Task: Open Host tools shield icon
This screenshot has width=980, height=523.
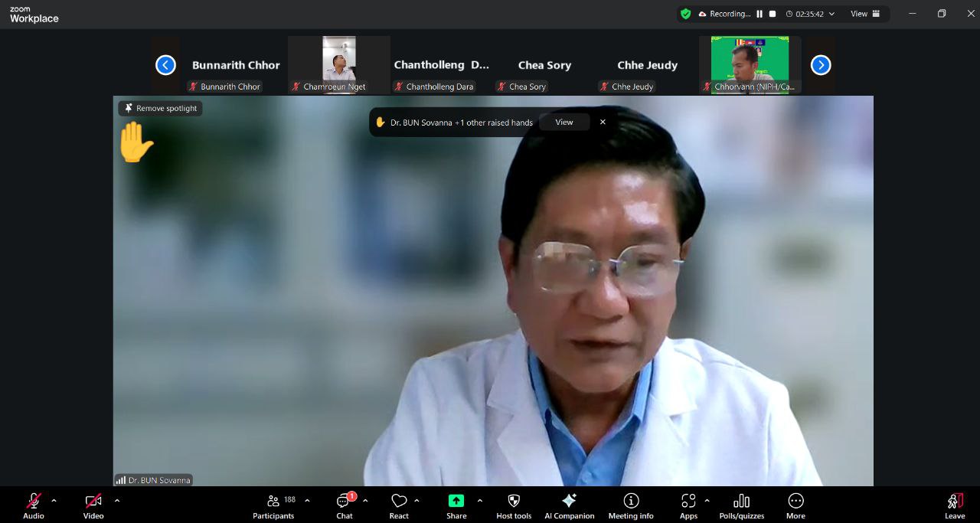Action: pyautogui.click(x=514, y=505)
